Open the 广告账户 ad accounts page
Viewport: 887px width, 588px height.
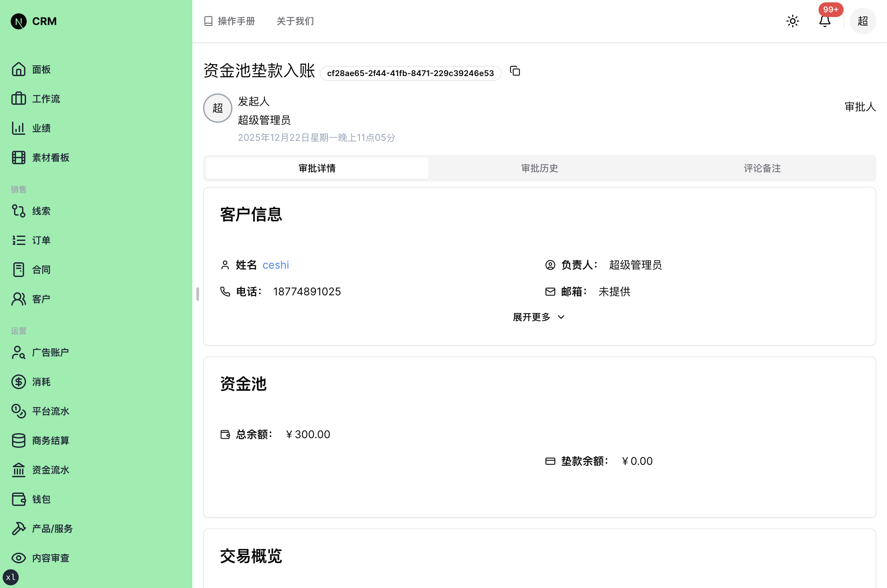[50, 352]
